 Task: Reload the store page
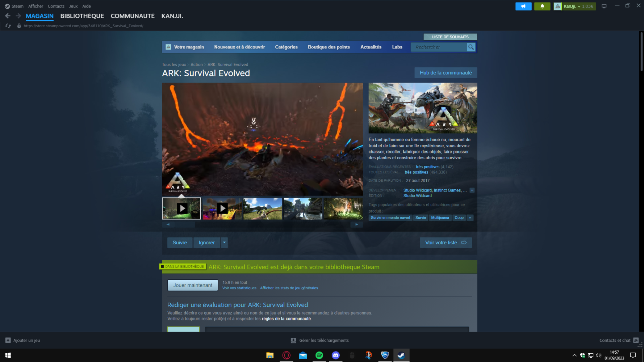pyautogui.click(x=8, y=26)
